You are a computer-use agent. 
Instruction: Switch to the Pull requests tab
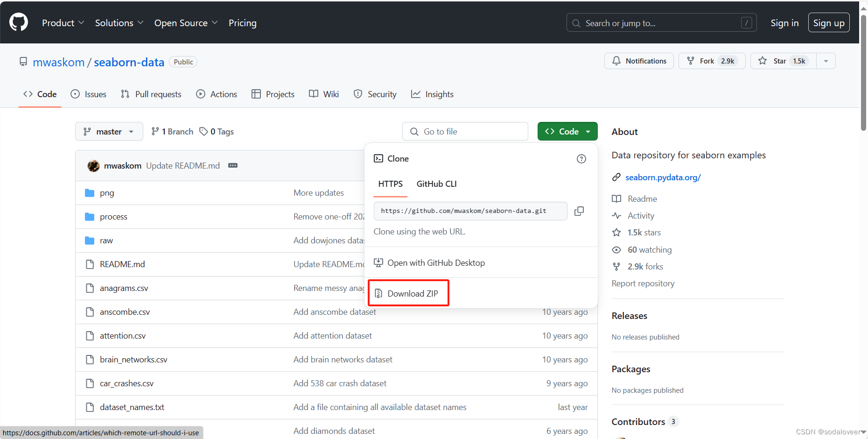(151, 94)
